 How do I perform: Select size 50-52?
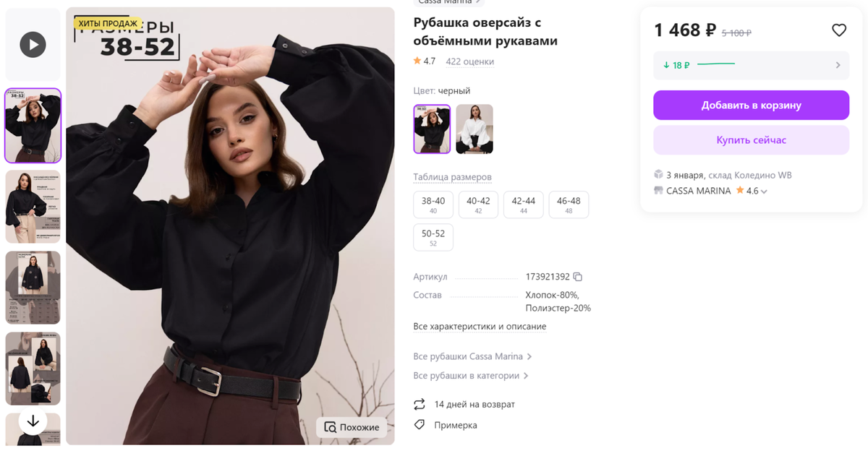coord(433,237)
